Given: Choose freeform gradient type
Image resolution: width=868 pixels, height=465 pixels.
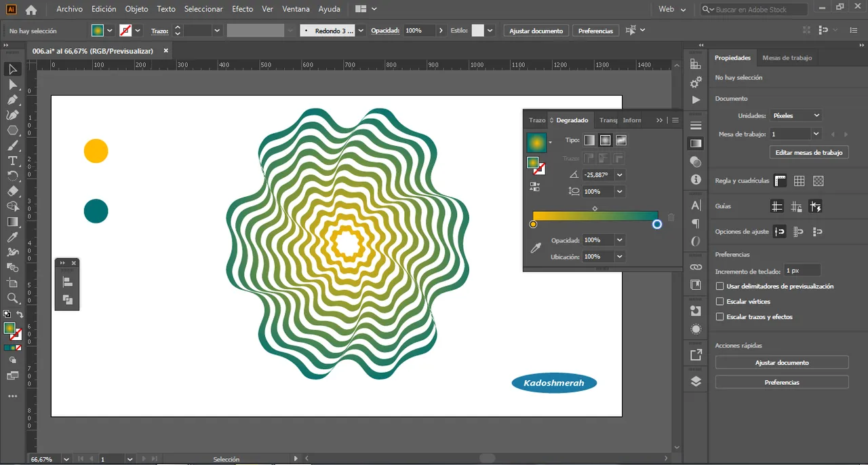Looking at the screenshot, I should (621, 140).
